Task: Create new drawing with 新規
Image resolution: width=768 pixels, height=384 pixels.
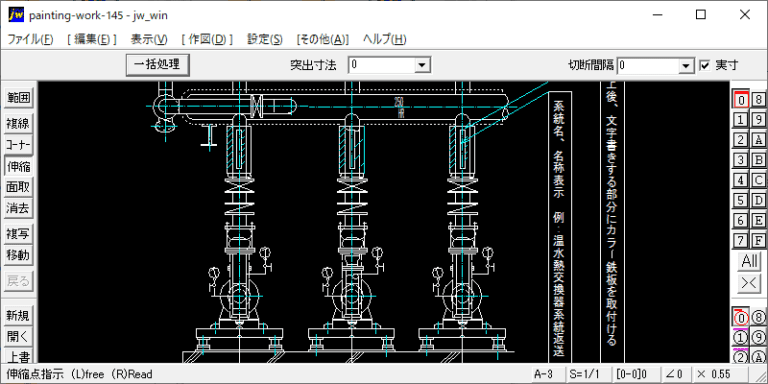Action: (x=18, y=315)
